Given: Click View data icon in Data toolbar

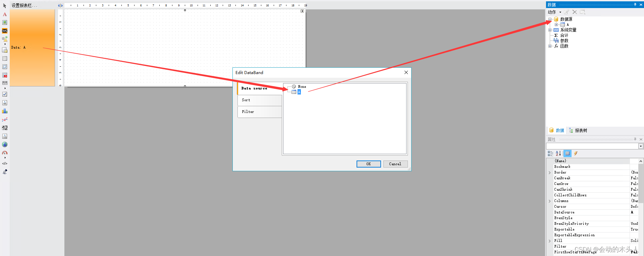Looking at the screenshot, I should click(x=583, y=12).
